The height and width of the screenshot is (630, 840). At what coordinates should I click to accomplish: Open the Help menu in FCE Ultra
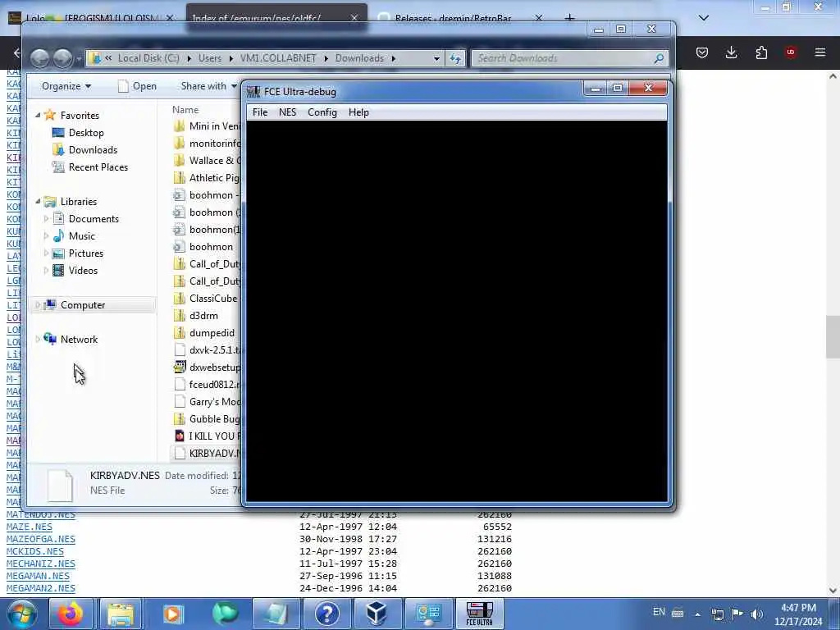tap(358, 112)
